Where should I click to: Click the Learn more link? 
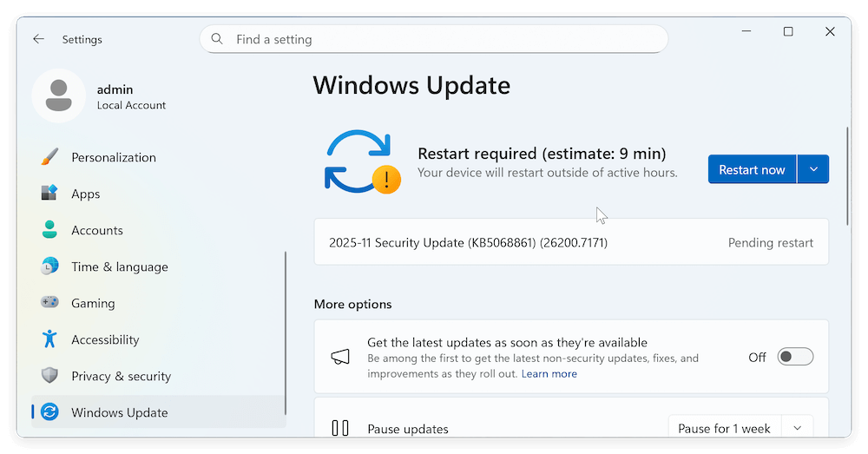549,374
